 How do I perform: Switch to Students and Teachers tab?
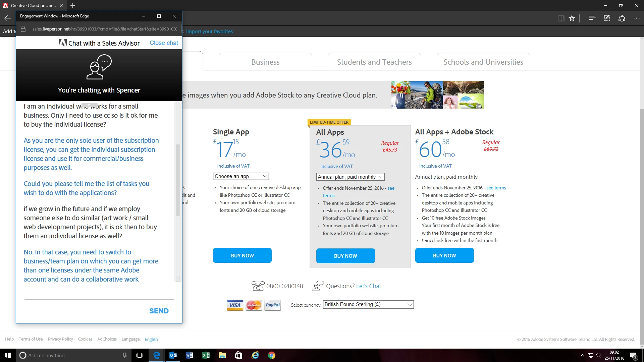click(x=374, y=62)
